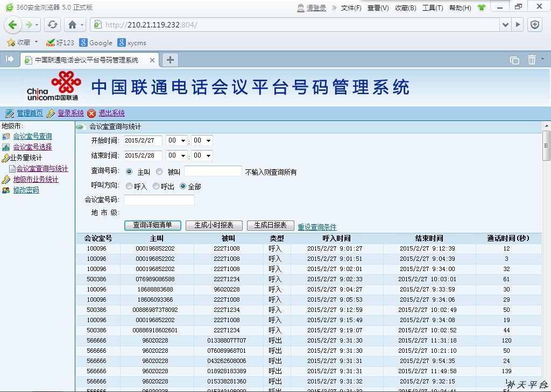This screenshot has height=392, width=551.
Task: Toggle the sidebar panel icon left of tabs
Action: pyautogui.click(x=10, y=59)
